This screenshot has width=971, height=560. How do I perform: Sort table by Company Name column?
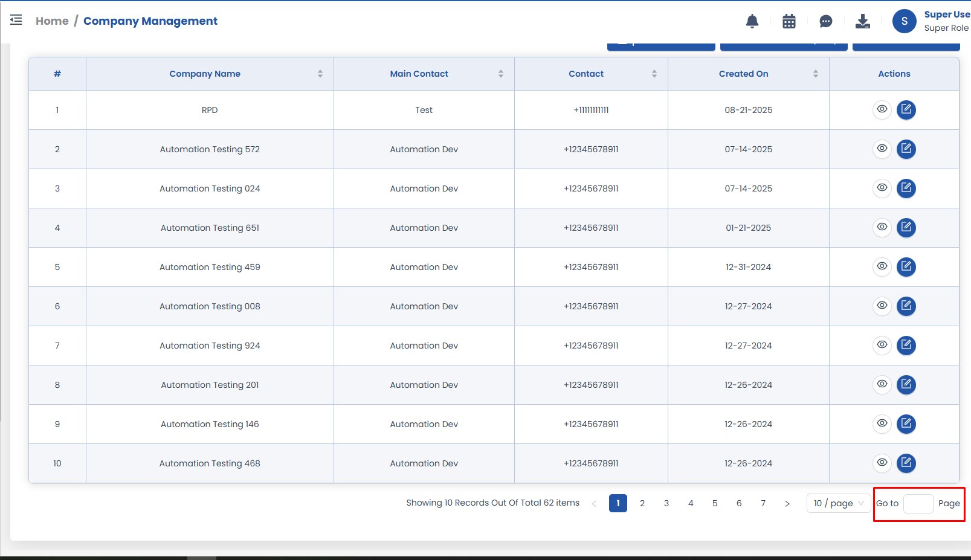click(x=320, y=74)
